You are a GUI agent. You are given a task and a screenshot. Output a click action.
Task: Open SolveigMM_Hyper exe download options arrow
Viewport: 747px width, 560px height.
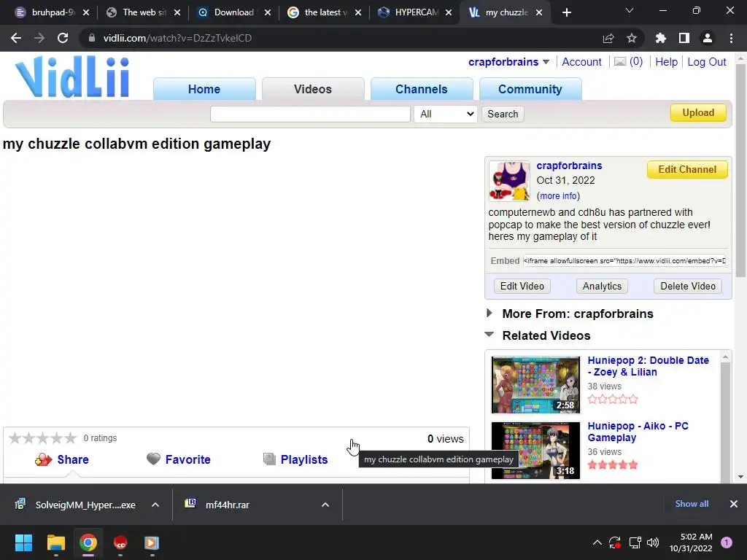pos(155,505)
